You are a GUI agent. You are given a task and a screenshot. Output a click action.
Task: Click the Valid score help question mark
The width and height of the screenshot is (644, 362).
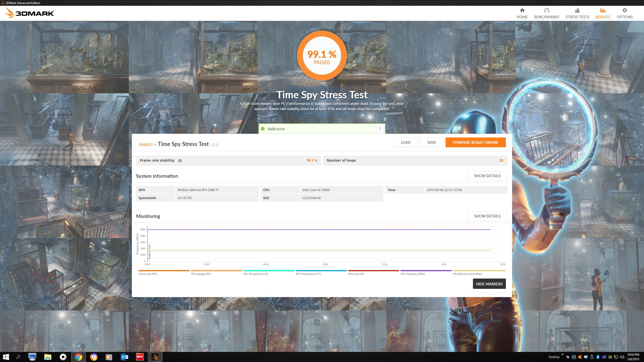(x=380, y=129)
